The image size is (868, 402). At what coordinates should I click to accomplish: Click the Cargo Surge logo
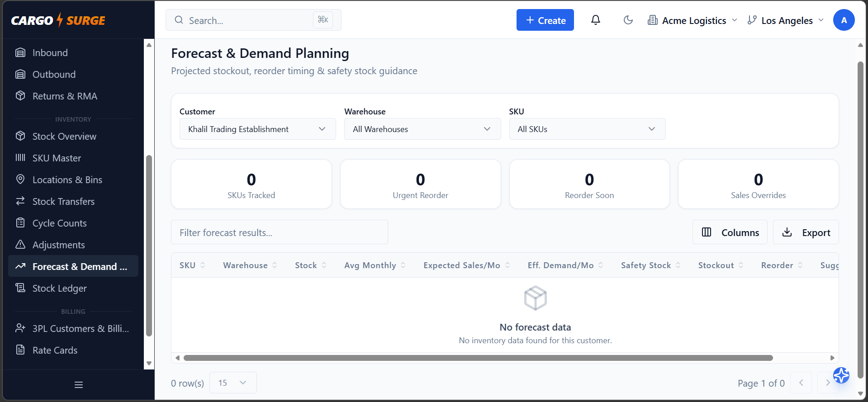tap(58, 20)
